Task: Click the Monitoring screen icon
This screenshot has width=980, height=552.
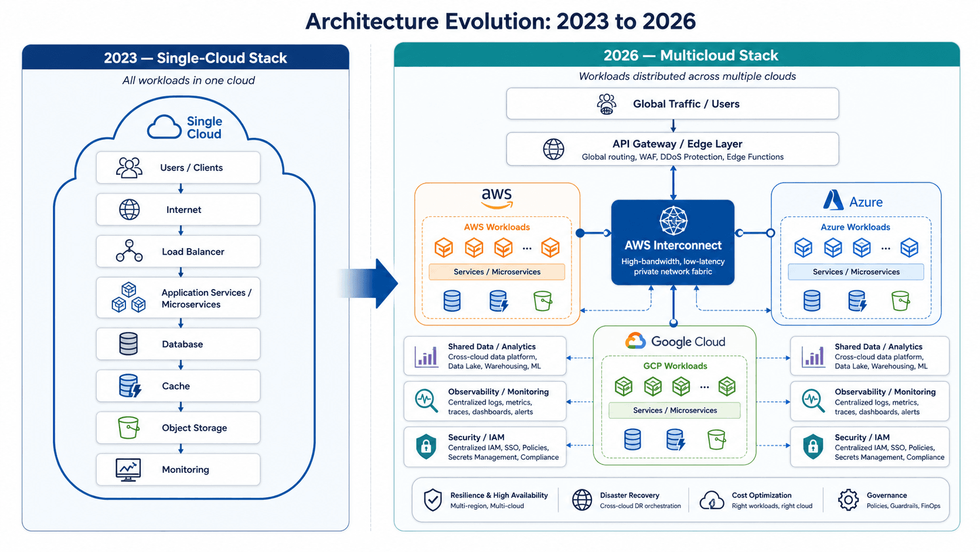Action: (128, 469)
